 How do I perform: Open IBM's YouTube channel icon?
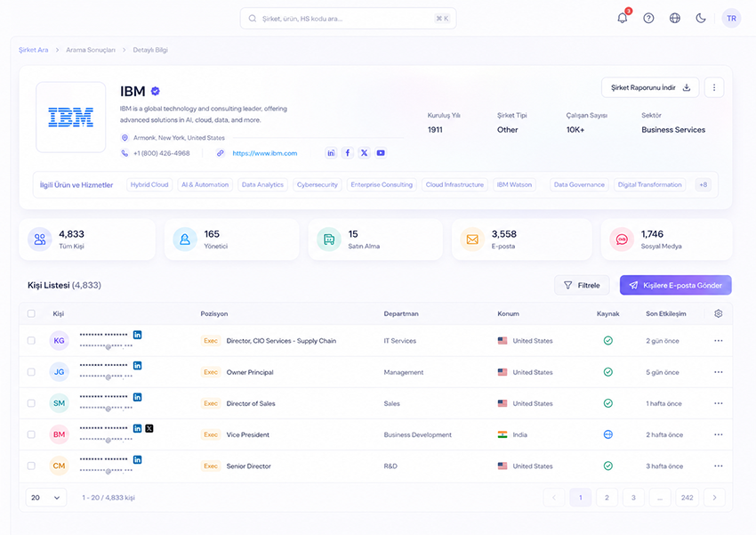pyautogui.click(x=381, y=153)
